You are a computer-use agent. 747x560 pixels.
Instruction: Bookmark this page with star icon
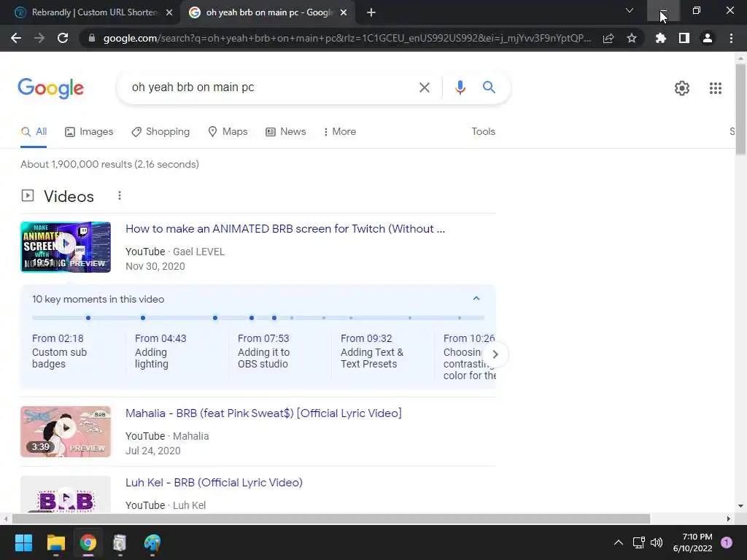[x=632, y=38]
